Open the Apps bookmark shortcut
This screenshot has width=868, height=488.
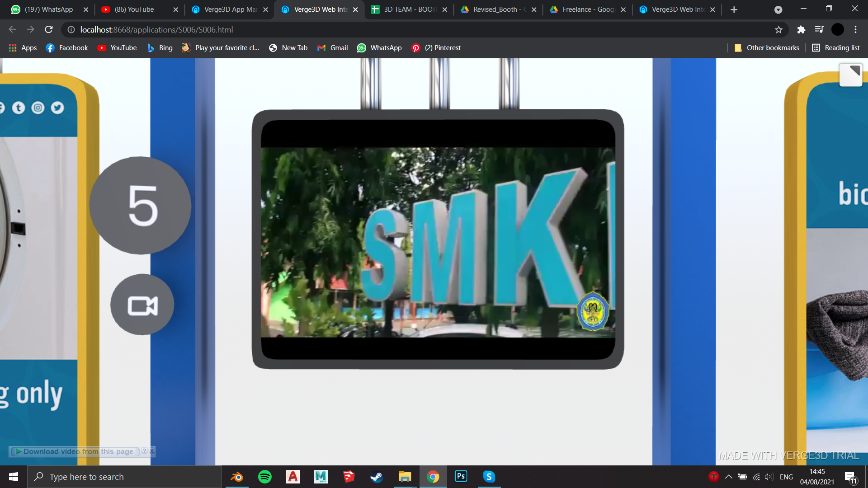pos(23,48)
